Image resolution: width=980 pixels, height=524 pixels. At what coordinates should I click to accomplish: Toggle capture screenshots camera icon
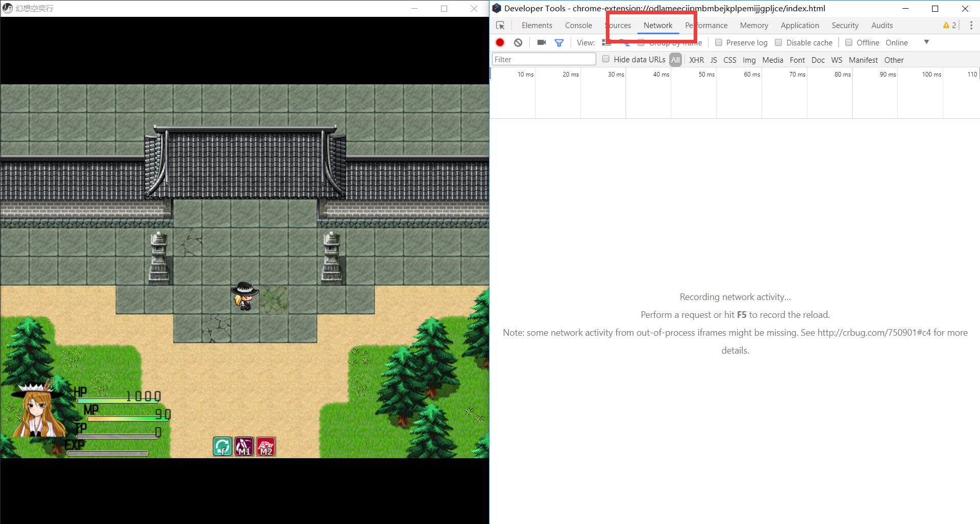point(542,42)
